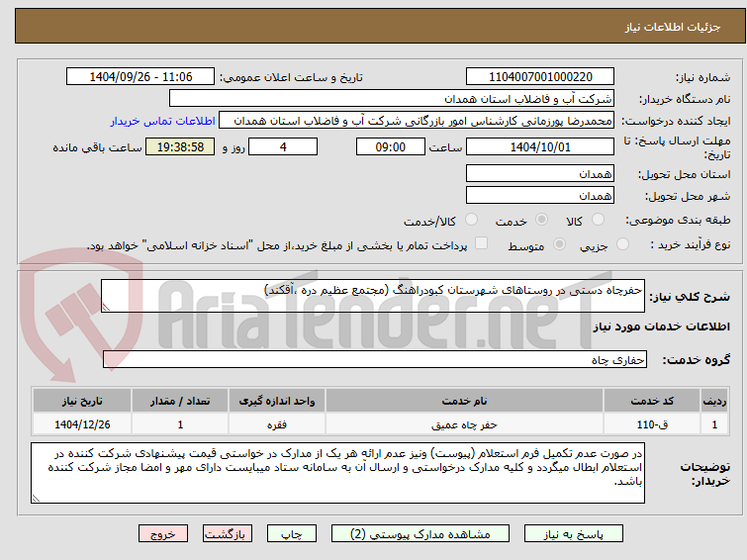Click the نام خدمت column header
This screenshot has width=747, height=560.
(464, 401)
